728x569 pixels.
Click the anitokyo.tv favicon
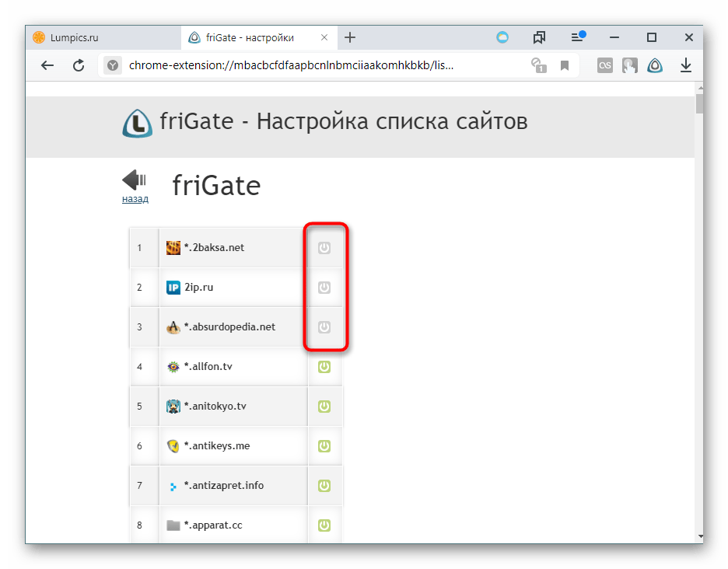point(173,407)
